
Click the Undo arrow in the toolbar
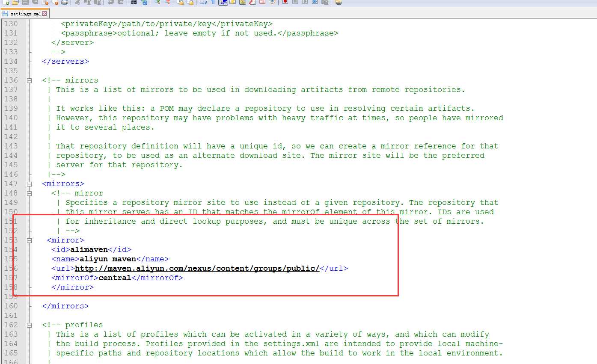click(x=111, y=2)
